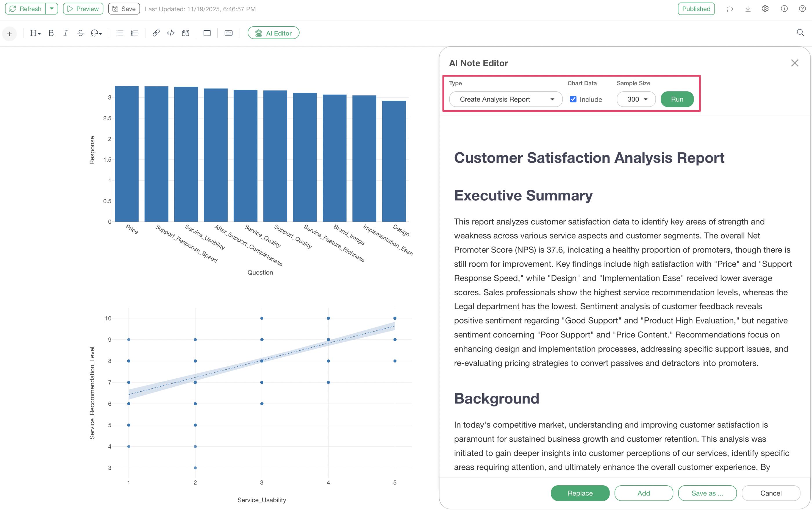Toggle bold text formatting

[51, 33]
